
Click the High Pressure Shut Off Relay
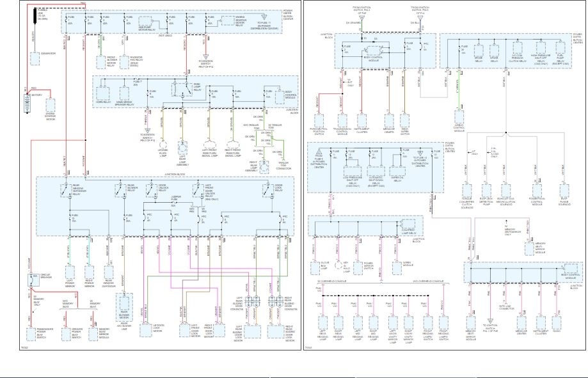541,48
